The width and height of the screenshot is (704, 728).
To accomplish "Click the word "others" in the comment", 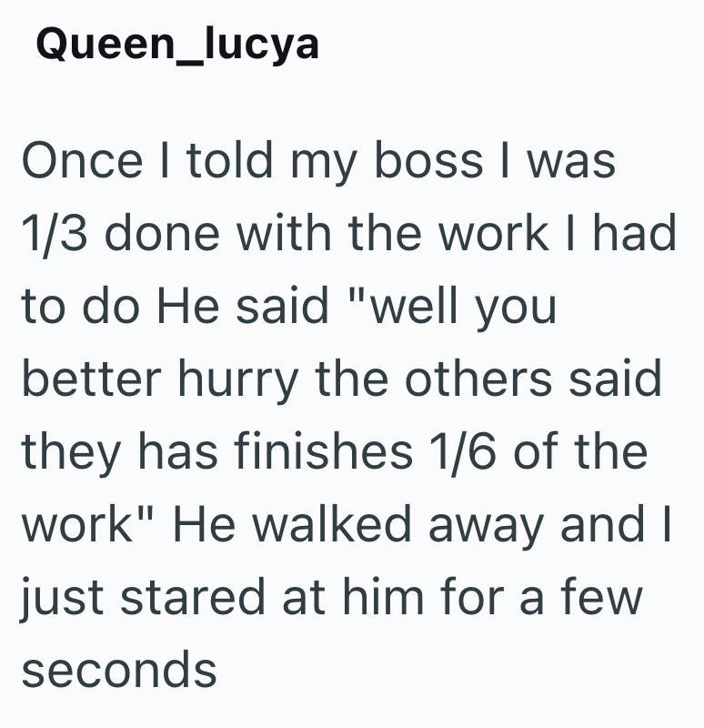I will click(478, 380).
